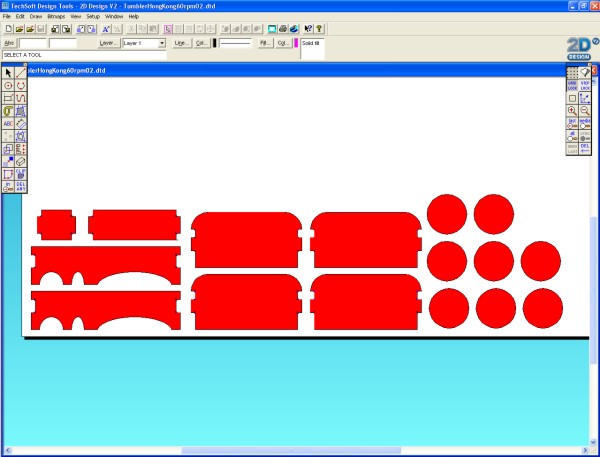The width and height of the screenshot is (600, 457).
Task: Open the View menu
Action: click(x=75, y=16)
